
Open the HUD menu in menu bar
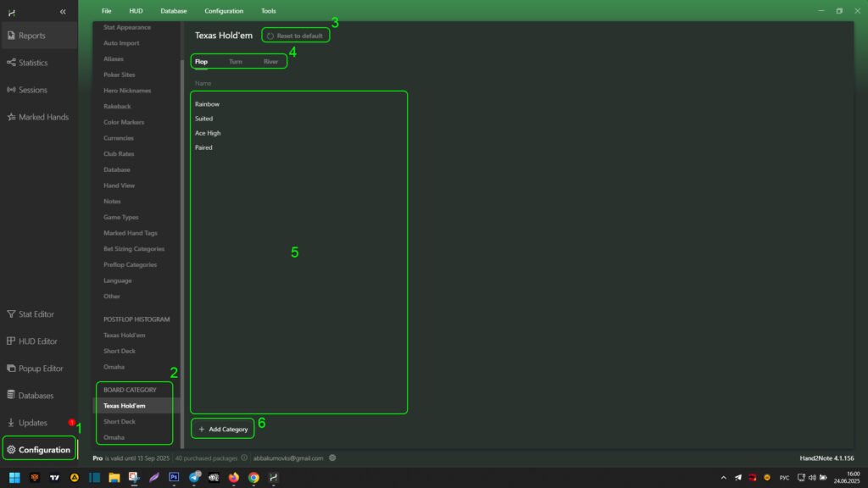[x=136, y=11]
